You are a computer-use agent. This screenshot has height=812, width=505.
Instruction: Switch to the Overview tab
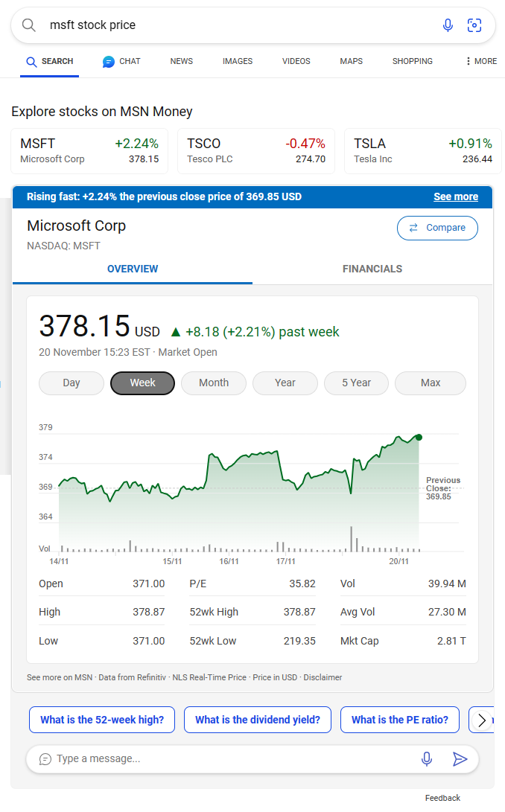[x=133, y=269]
